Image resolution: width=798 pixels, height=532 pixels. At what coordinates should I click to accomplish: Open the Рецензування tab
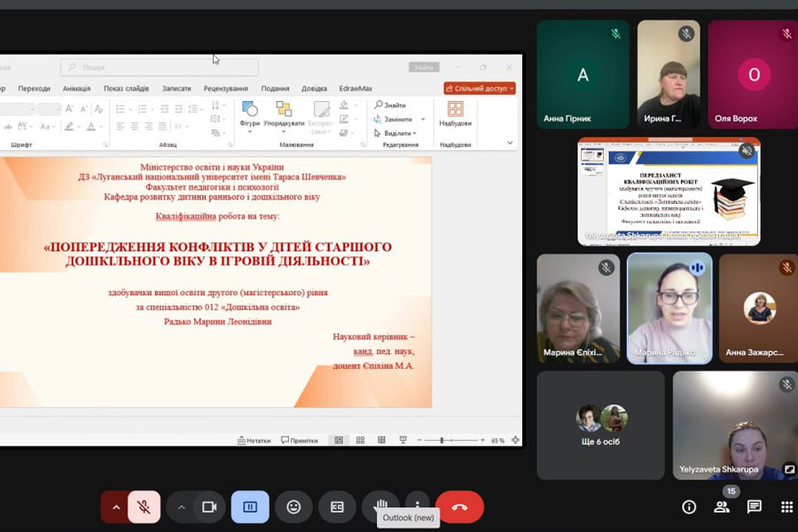pos(225,88)
